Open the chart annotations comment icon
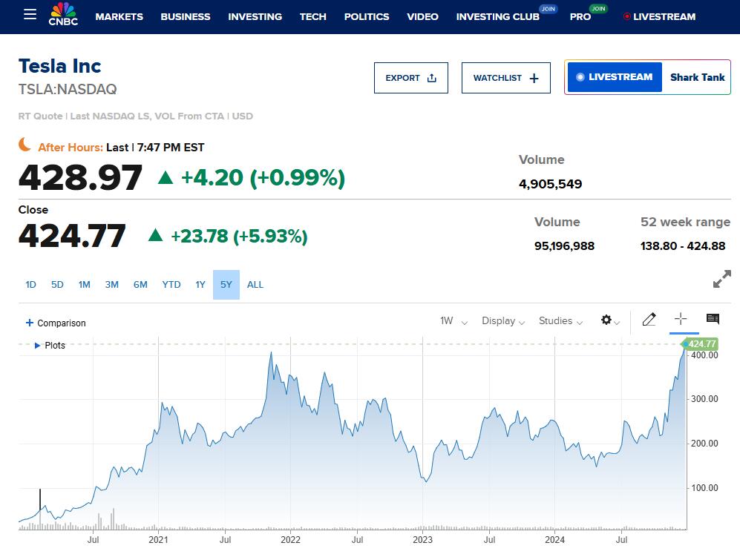Screen dimensions: 740x560 click(x=713, y=319)
